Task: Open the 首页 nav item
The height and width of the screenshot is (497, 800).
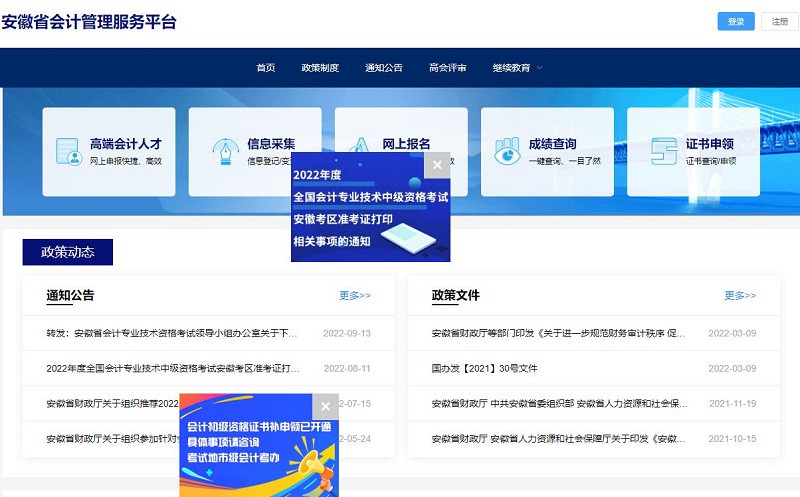Action: [x=266, y=68]
